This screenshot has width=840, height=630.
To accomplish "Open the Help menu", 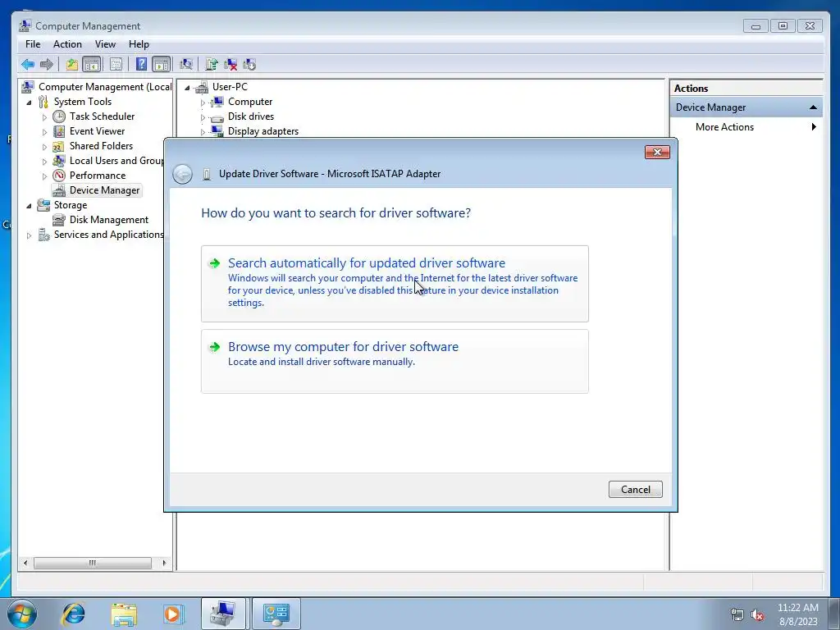I will [x=139, y=44].
